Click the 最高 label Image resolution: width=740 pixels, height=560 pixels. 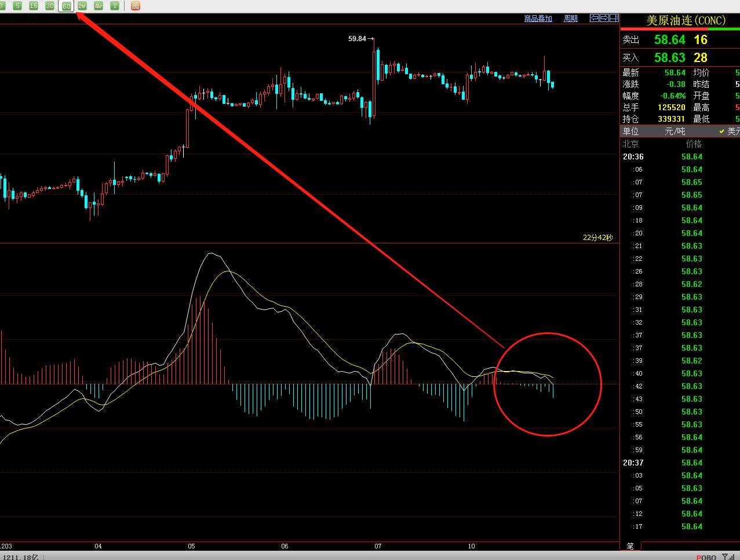point(701,107)
